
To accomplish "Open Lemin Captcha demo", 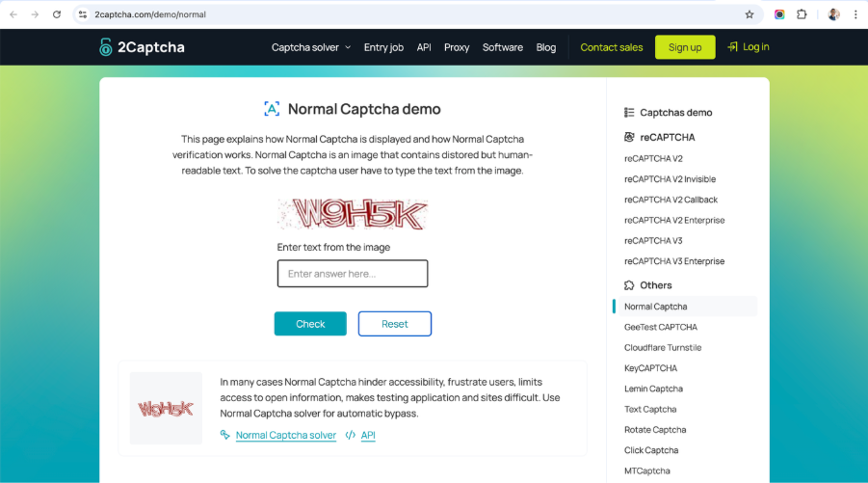I will pyautogui.click(x=653, y=389).
